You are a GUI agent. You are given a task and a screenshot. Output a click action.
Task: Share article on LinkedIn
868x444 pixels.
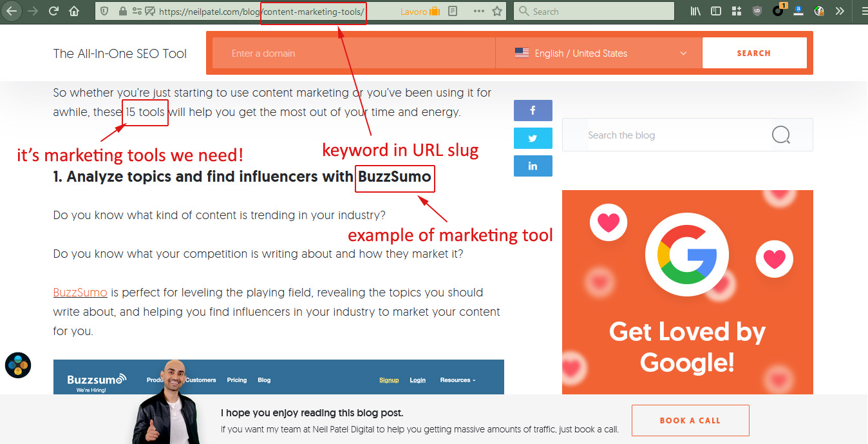533,166
